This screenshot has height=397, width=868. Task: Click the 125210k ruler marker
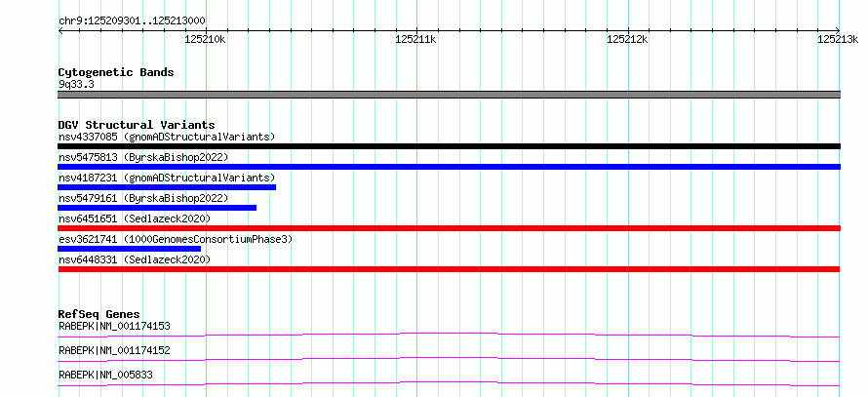point(205,39)
